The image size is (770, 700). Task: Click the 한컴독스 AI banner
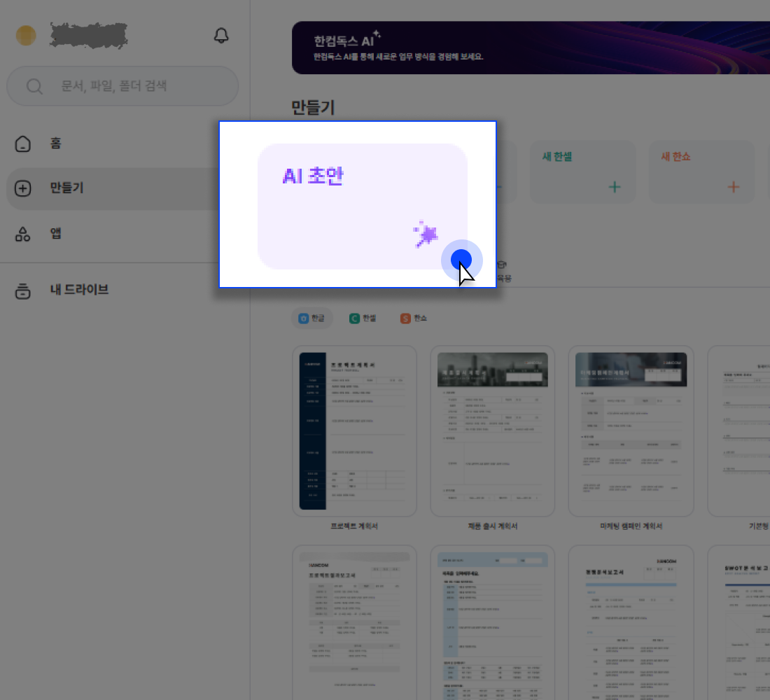click(531, 48)
